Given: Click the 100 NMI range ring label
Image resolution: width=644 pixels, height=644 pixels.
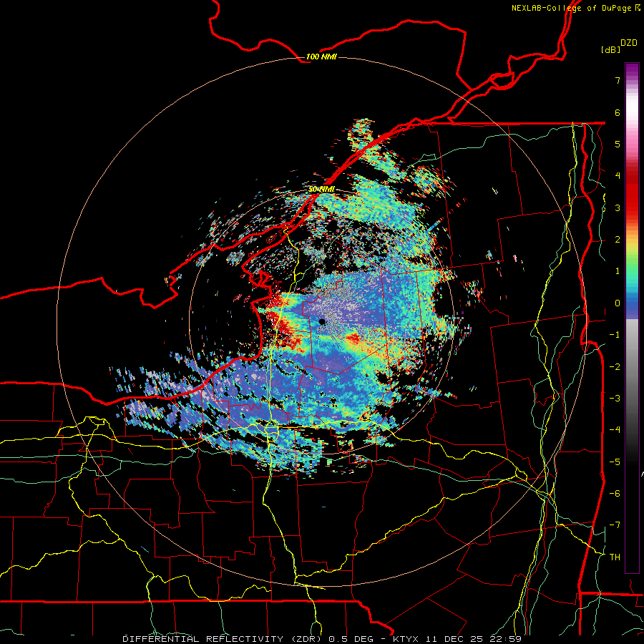Looking at the screenshot, I should coord(321,57).
